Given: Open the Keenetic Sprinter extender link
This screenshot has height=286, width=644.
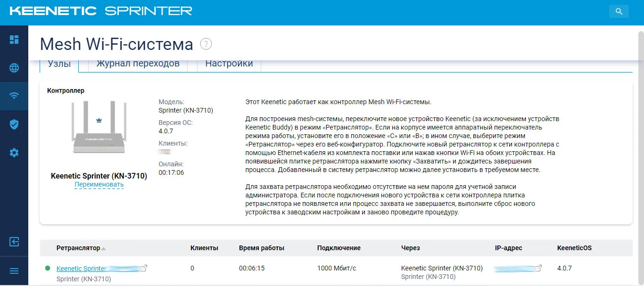Looking at the screenshot, I should coord(99,269).
